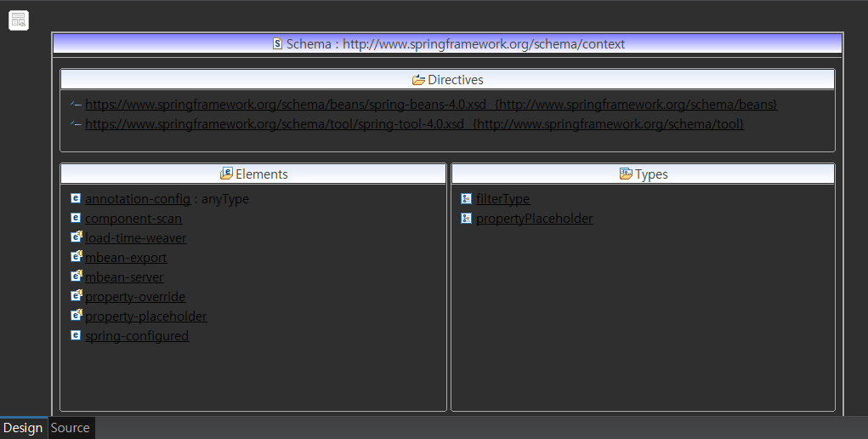Click the Schema 'S' icon in header
This screenshot has height=439, width=868.
(278, 43)
